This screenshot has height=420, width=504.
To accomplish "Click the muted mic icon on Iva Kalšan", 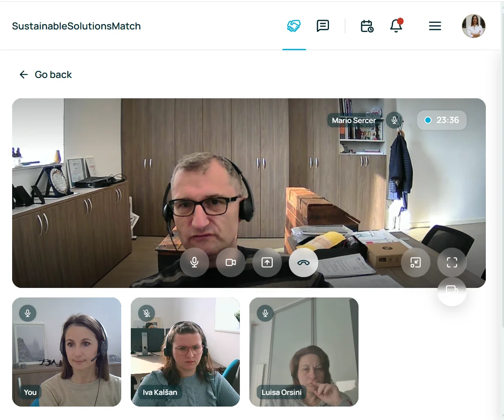I will click(147, 313).
